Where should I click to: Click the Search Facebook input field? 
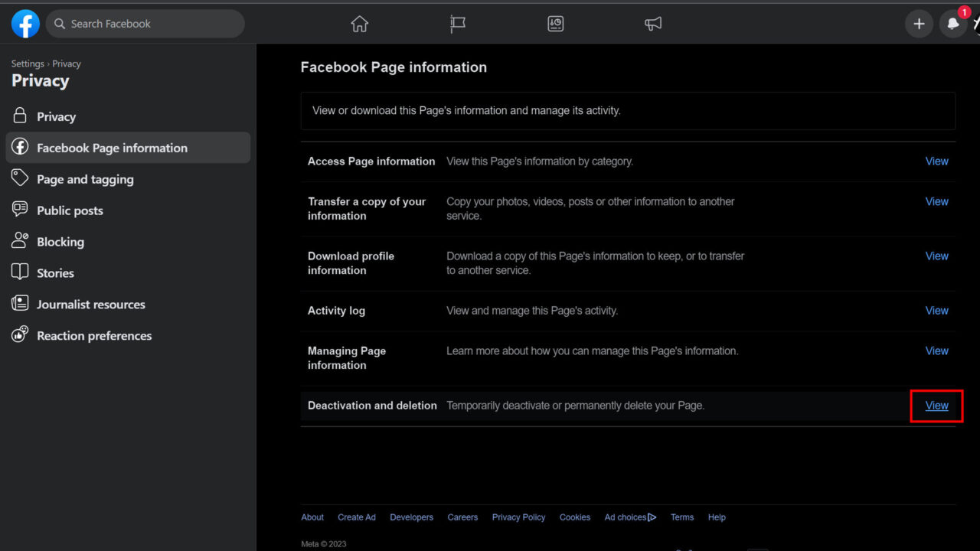[145, 24]
